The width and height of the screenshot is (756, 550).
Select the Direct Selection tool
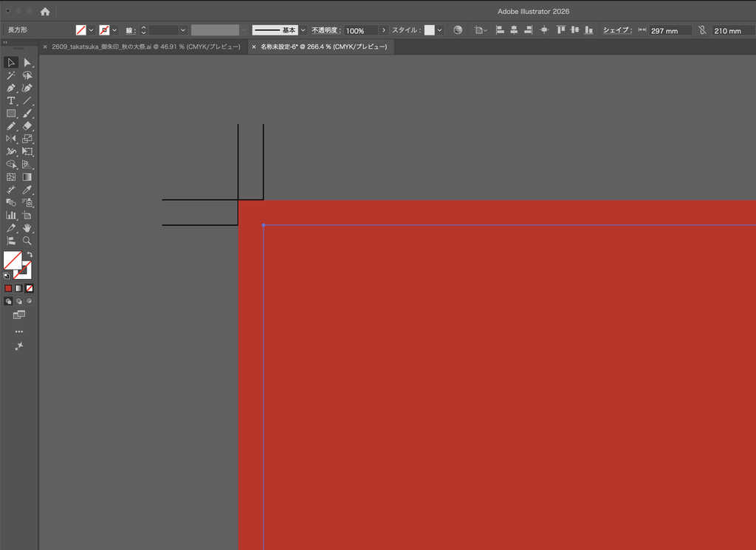[27, 63]
